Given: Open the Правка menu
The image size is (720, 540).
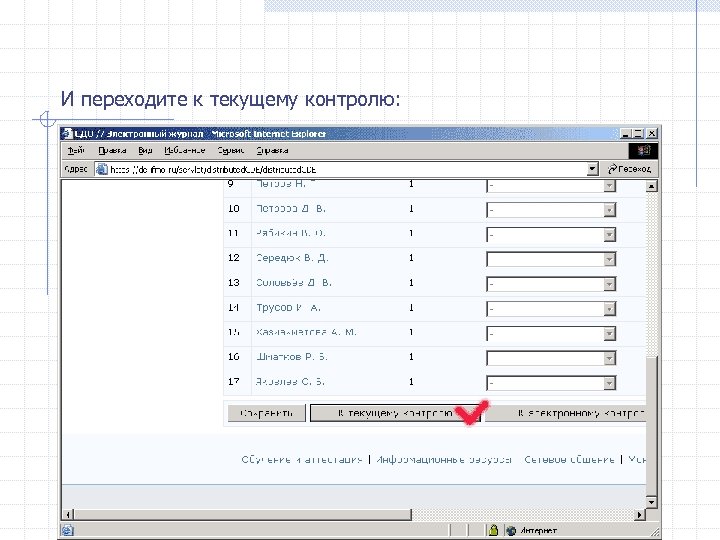Looking at the screenshot, I should [x=112, y=150].
